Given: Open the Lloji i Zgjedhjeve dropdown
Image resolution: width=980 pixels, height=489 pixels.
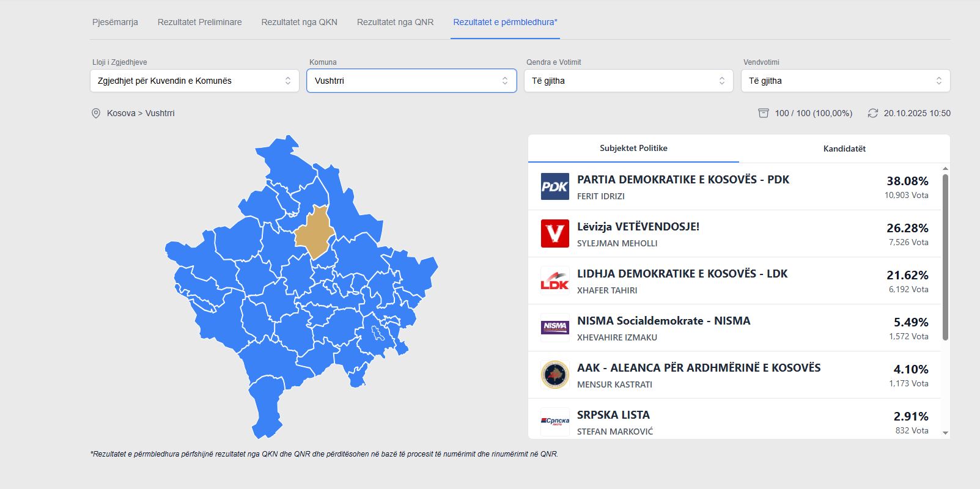Looking at the screenshot, I should (x=194, y=81).
